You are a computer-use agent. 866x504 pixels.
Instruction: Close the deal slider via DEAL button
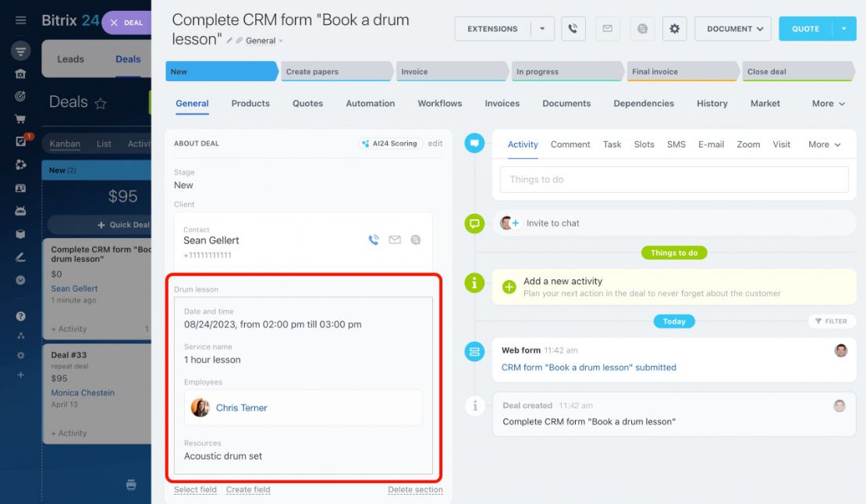[126, 23]
